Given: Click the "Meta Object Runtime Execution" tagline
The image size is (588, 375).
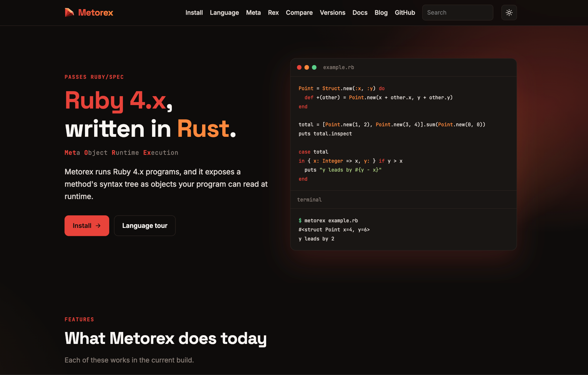Looking at the screenshot, I should pos(121,153).
